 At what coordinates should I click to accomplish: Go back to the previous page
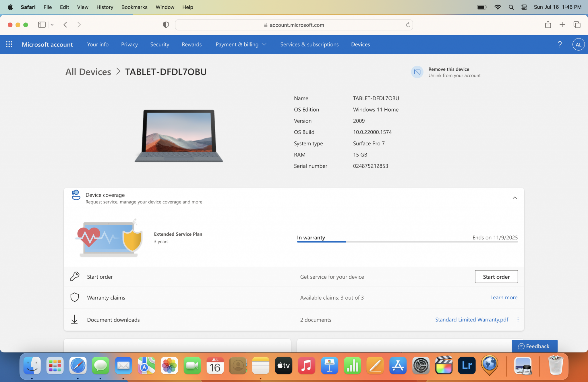[x=65, y=25]
